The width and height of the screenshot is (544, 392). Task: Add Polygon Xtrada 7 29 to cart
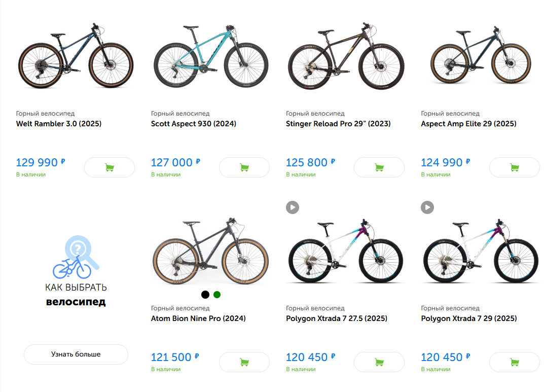(514, 362)
